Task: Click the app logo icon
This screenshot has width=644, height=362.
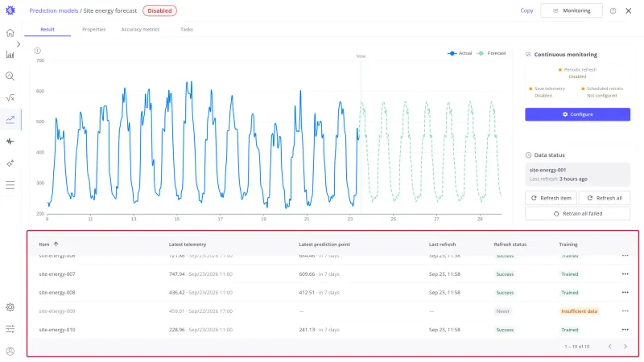Action: click(x=10, y=10)
